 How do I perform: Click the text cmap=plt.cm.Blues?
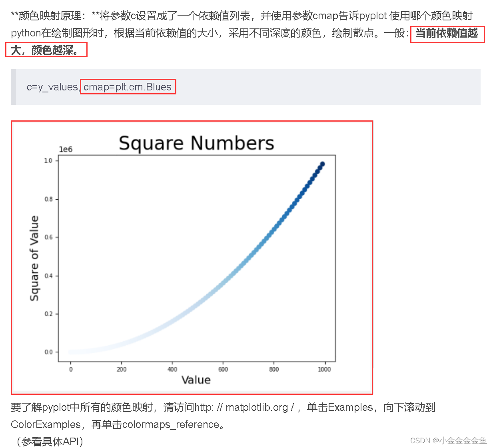pyautogui.click(x=128, y=87)
